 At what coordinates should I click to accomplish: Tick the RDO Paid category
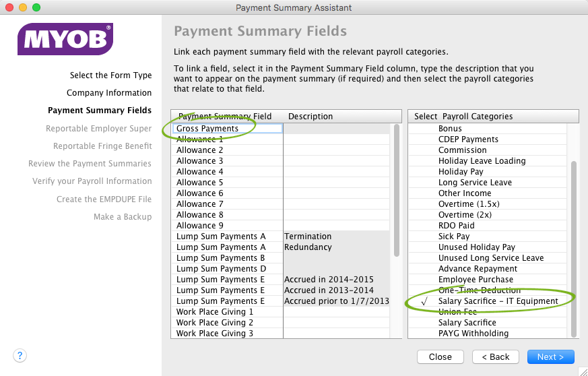[488, 226]
